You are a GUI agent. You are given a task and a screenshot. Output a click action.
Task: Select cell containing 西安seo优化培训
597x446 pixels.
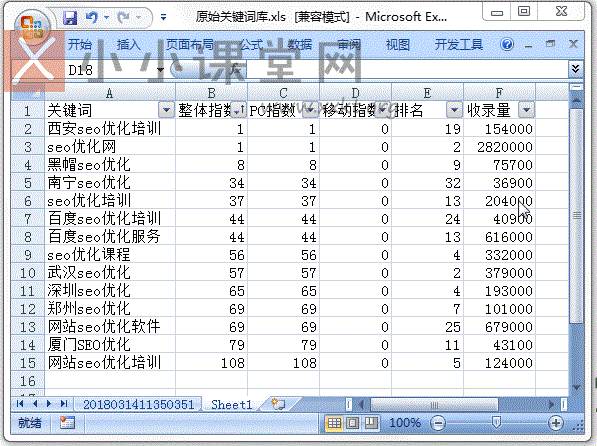pyautogui.click(x=110, y=129)
